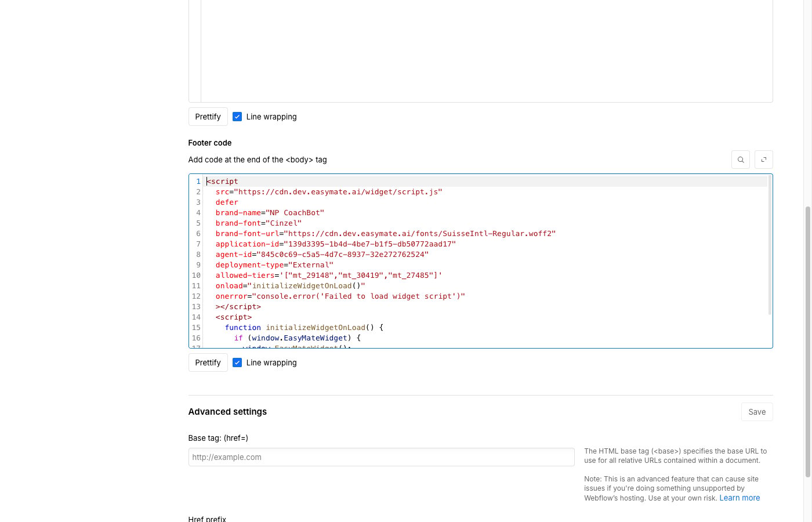Click inside the empty upper code editor

pos(486,51)
